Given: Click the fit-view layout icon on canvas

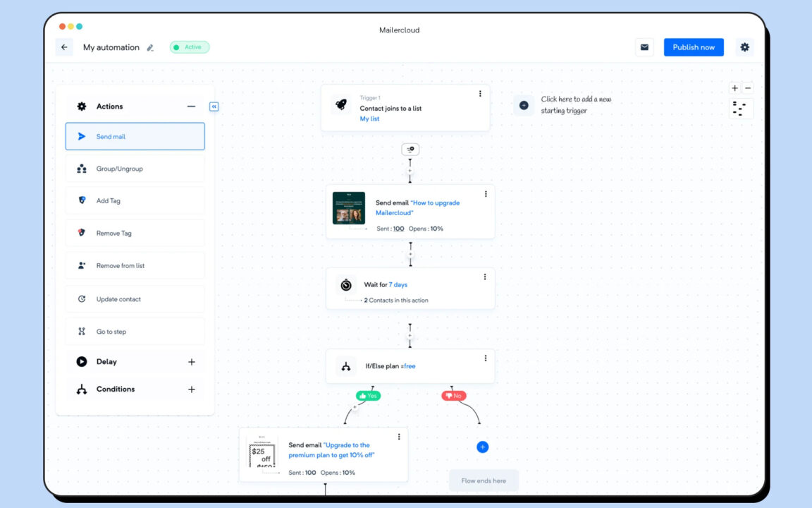Looking at the screenshot, I should point(741,109).
